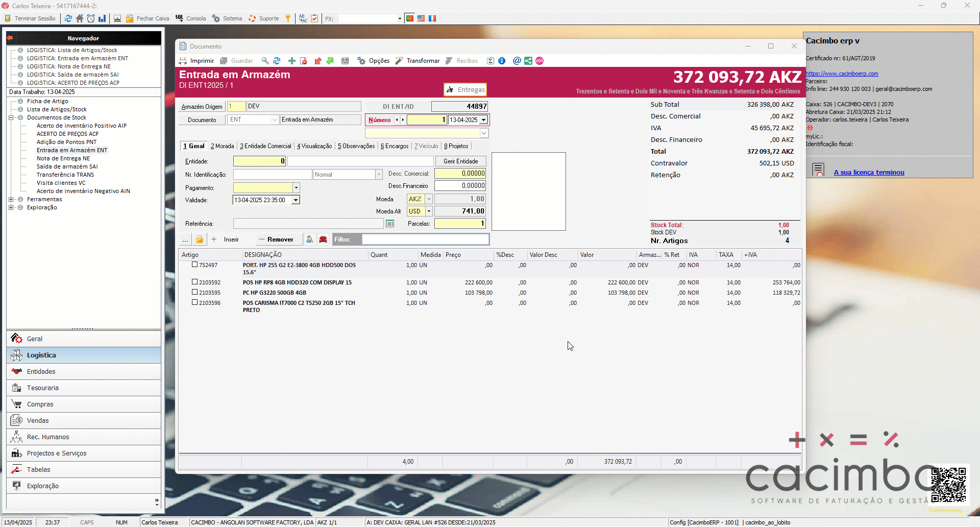This screenshot has height=527, width=980.
Task: Click the barcode icon in document toolbar
Action: click(345, 61)
